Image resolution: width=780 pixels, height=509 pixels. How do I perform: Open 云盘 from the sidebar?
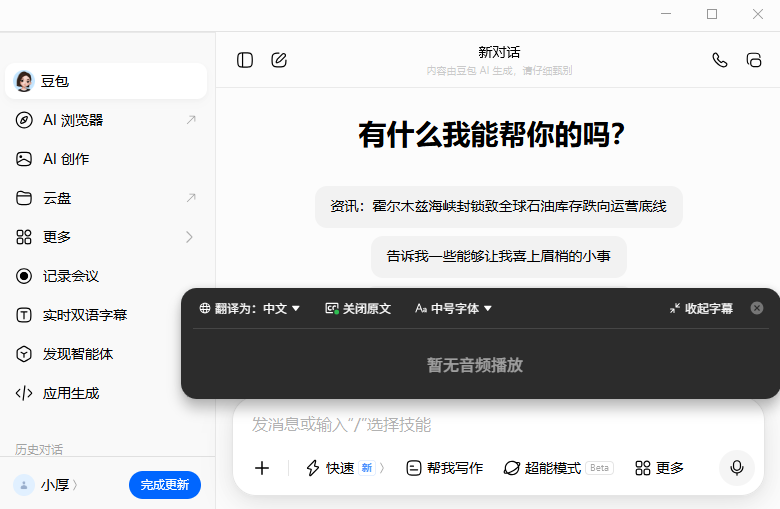pos(106,198)
